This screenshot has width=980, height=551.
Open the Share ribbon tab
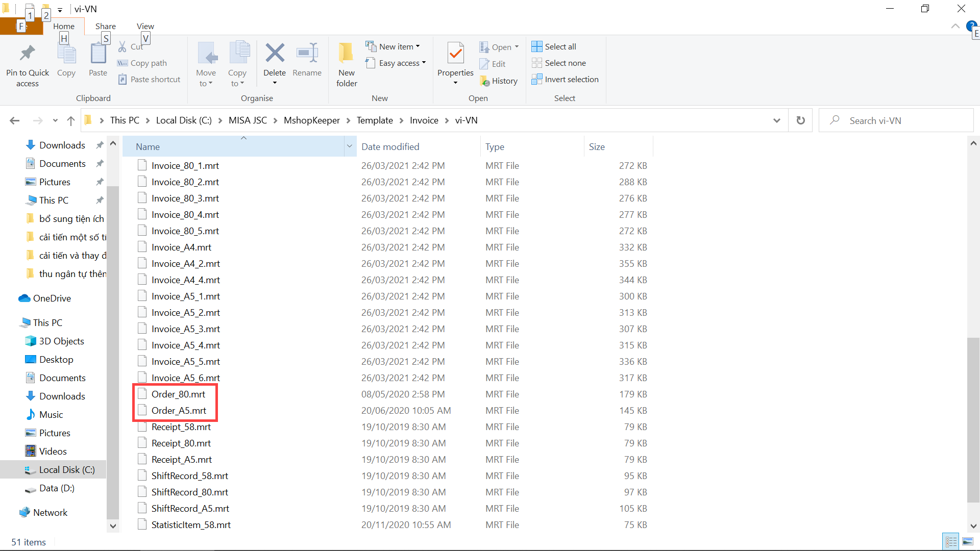[x=105, y=26]
